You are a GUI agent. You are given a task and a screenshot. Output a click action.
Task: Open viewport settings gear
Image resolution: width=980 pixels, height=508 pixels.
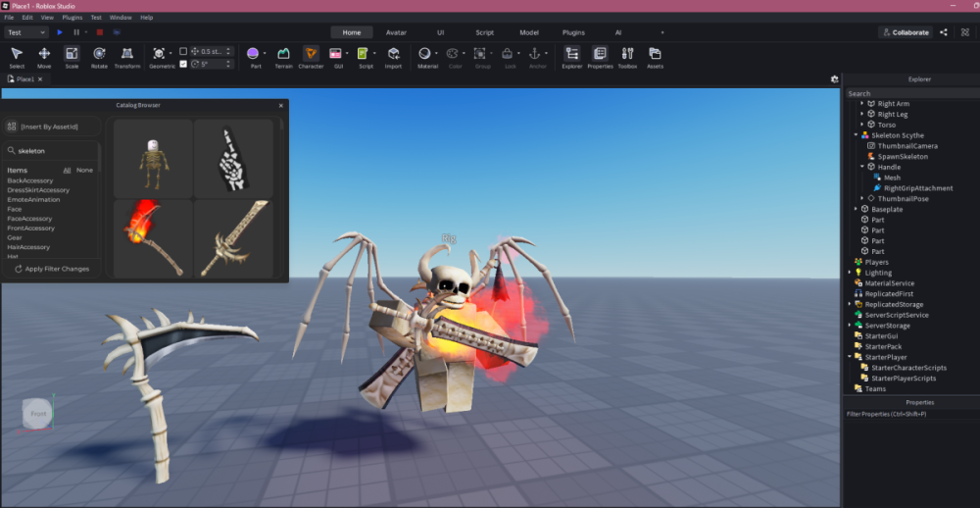point(834,79)
